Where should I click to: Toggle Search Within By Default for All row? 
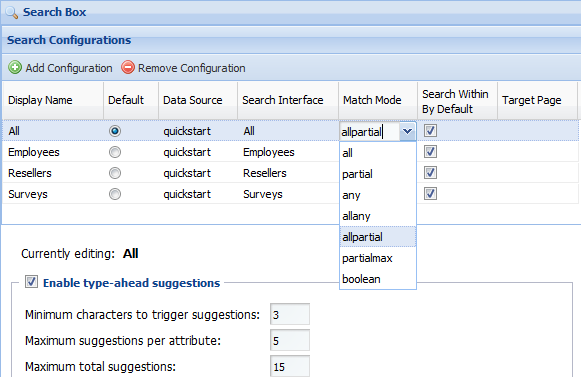tap(430, 130)
